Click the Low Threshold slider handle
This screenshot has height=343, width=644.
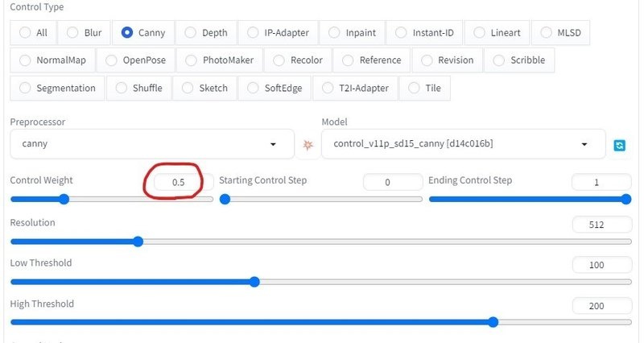pyautogui.click(x=254, y=282)
